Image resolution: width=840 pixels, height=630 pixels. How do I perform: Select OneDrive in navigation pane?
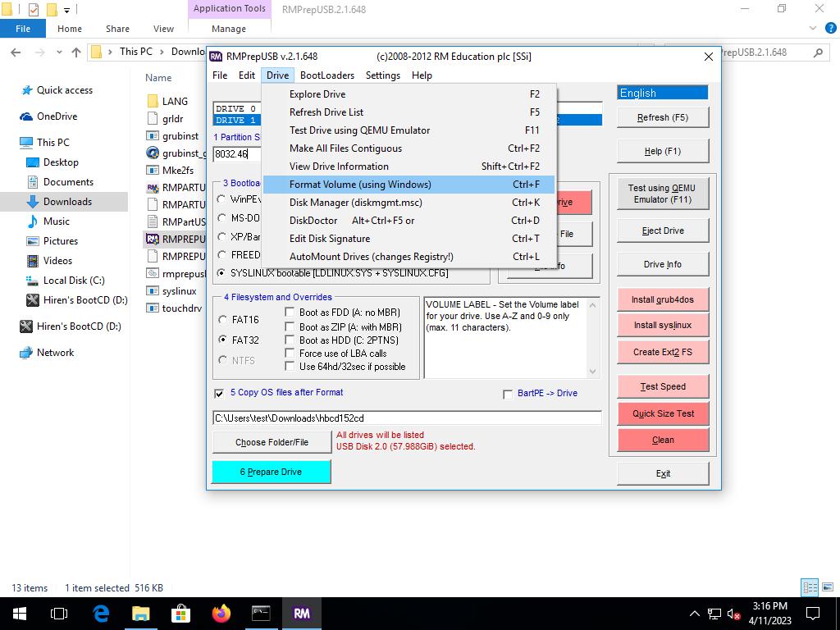point(57,116)
